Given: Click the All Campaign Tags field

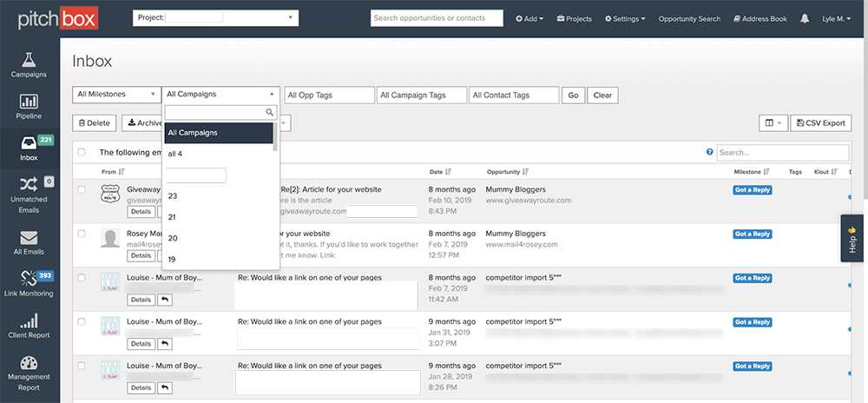Looking at the screenshot, I should (421, 96).
